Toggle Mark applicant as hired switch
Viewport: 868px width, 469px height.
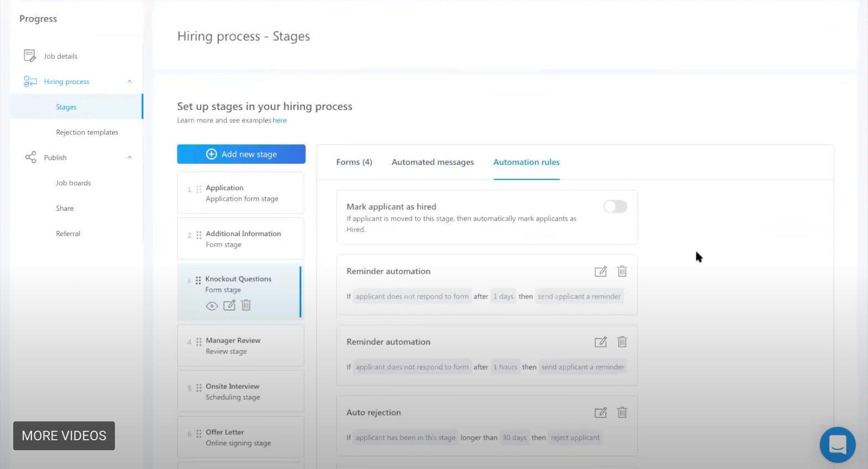click(x=615, y=207)
